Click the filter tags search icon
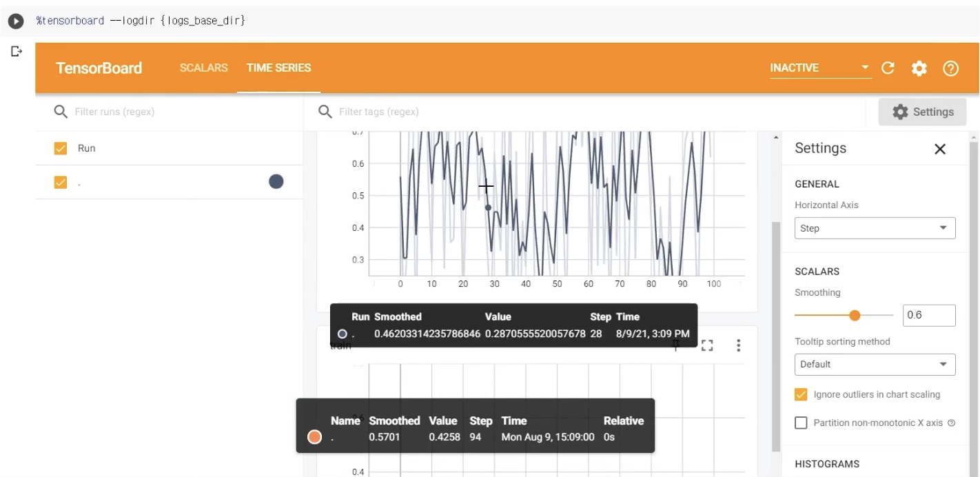This screenshot has height=477, width=980. [x=325, y=112]
